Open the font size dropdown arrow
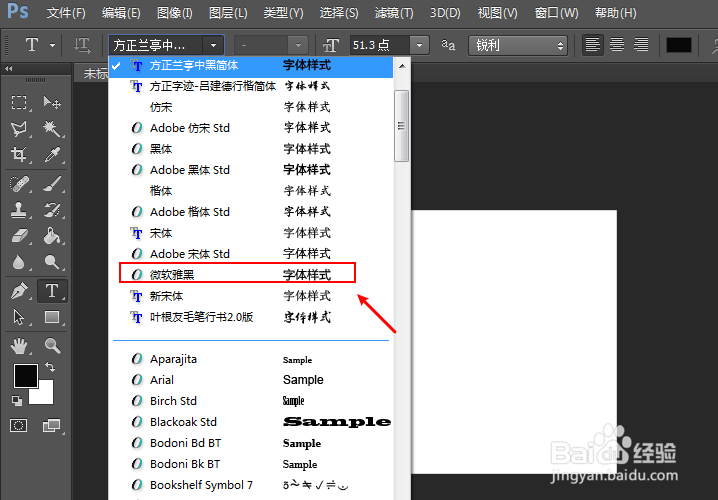 click(x=419, y=45)
